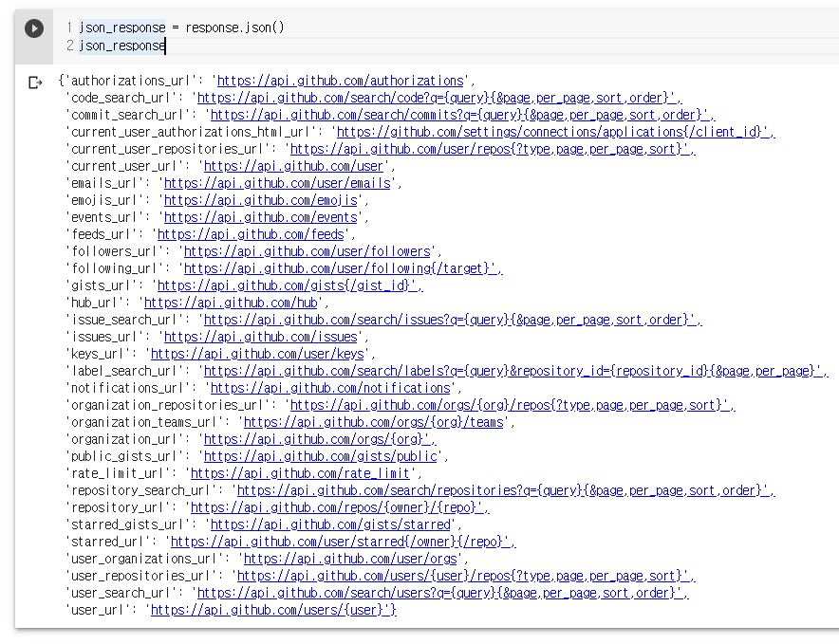Open the user/emails API link

277,183
